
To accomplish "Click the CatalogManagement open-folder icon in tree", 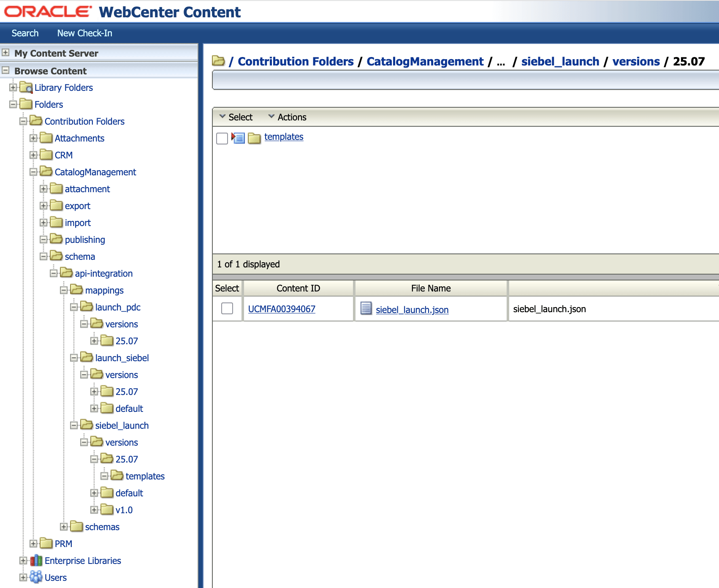I will point(46,172).
